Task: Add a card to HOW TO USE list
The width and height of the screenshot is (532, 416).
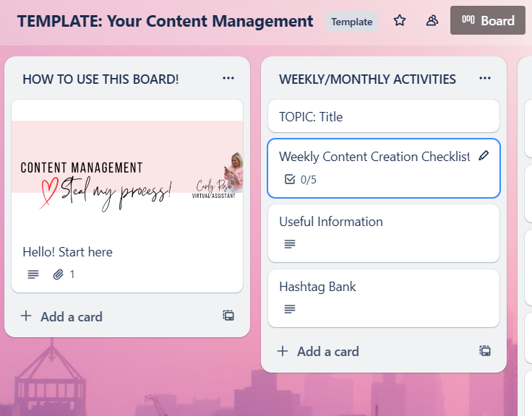Action: [x=61, y=316]
